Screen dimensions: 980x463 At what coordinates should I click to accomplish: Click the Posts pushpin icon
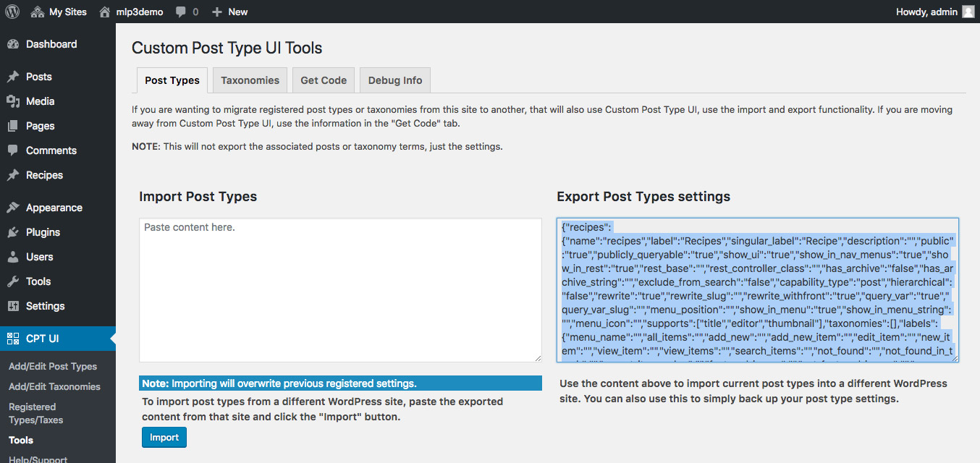click(x=13, y=77)
